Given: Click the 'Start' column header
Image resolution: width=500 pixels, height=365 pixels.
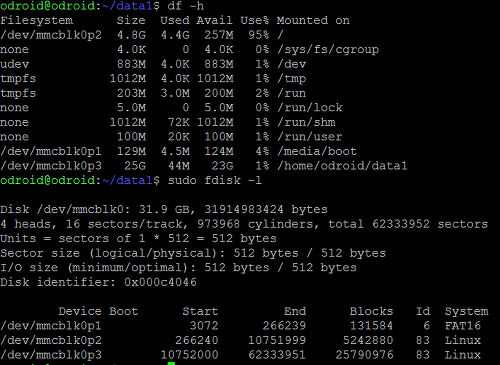Looking at the screenshot, I should [x=200, y=311].
